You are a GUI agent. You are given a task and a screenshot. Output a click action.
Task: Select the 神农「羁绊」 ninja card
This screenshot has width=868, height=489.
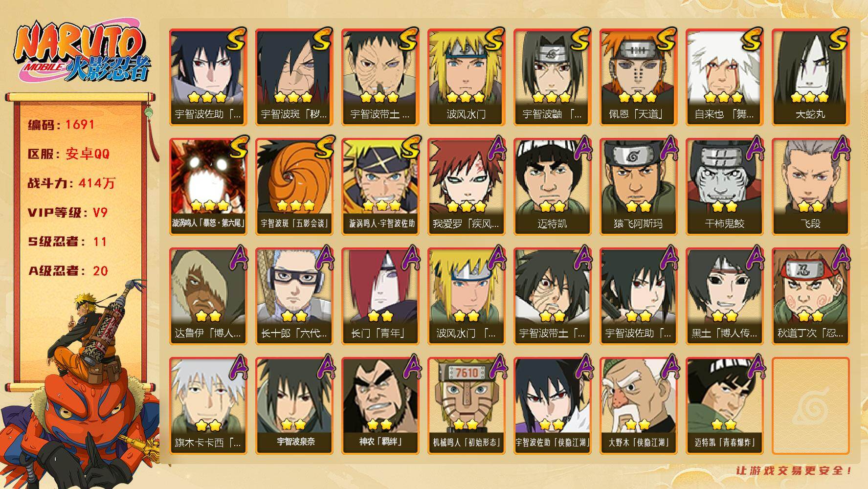(380, 405)
